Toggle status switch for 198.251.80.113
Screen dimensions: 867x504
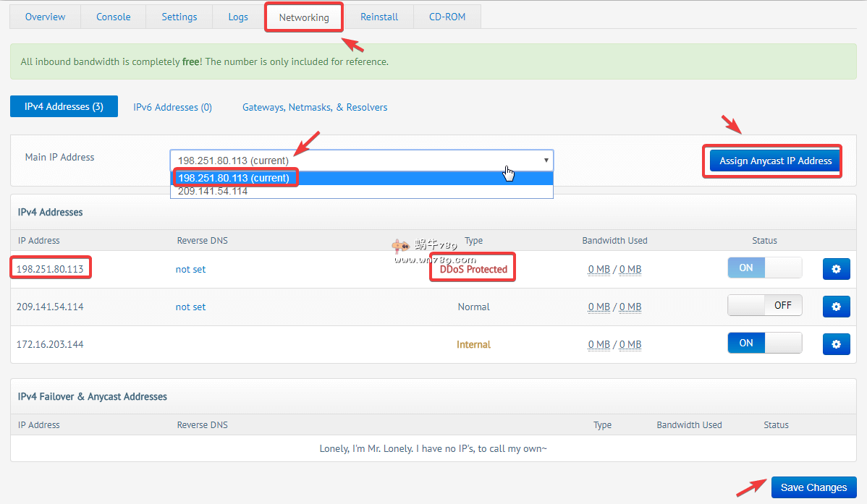(x=764, y=268)
